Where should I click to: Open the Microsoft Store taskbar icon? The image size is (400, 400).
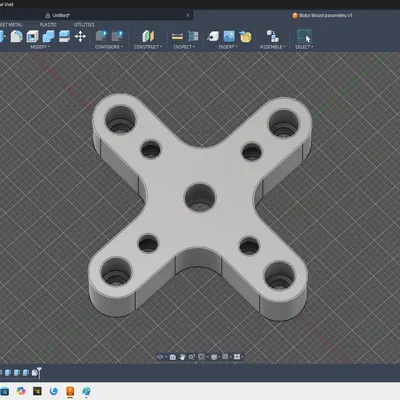tap(5, 391)
